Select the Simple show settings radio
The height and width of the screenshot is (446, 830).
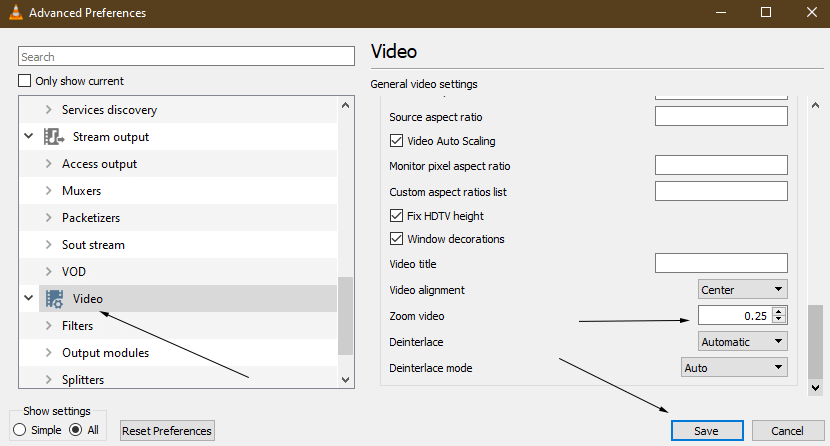point(20,430)
